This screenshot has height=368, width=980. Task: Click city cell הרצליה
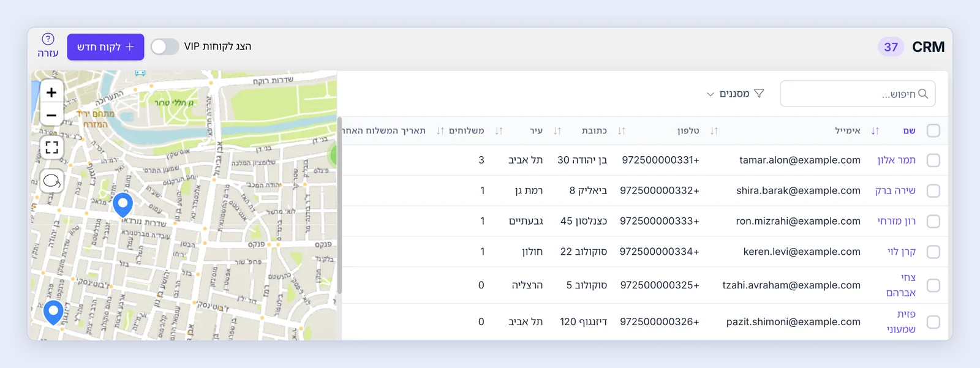527,285
